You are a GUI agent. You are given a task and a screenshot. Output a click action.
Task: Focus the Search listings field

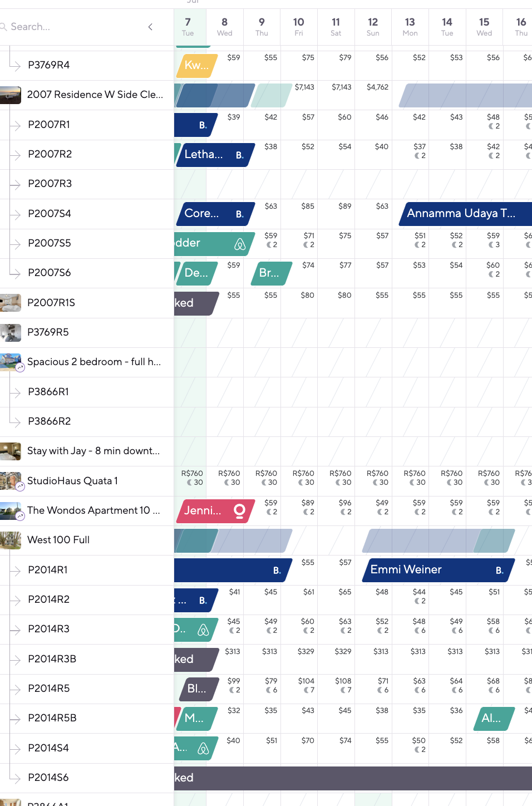click(x=72, y=27)
